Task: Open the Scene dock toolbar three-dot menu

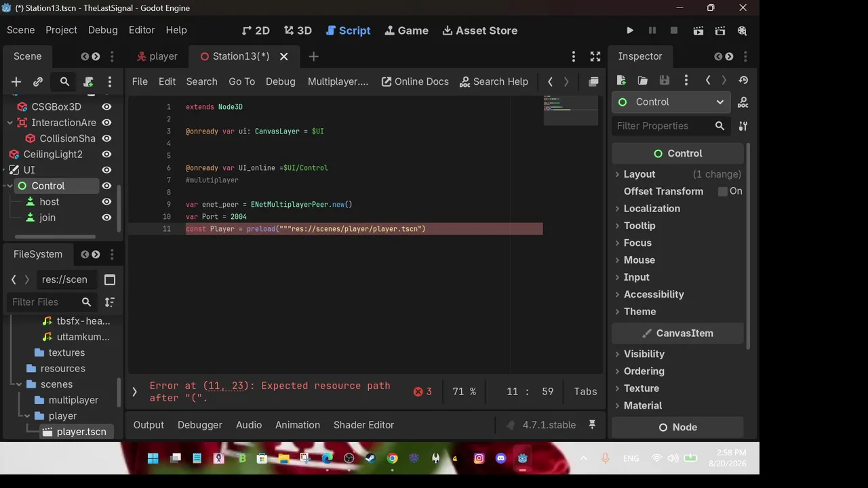Action: point(110,82)
